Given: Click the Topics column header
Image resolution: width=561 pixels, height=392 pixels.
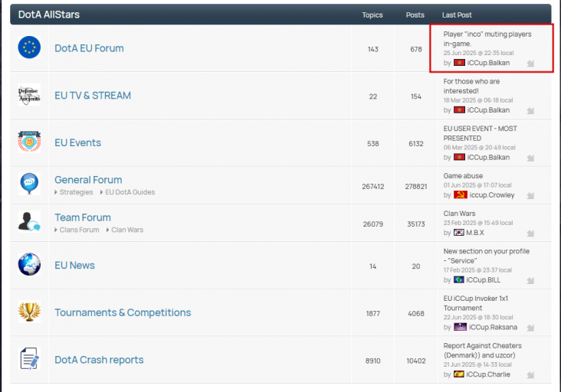Looking at the screenshot, I should point(372,15).
